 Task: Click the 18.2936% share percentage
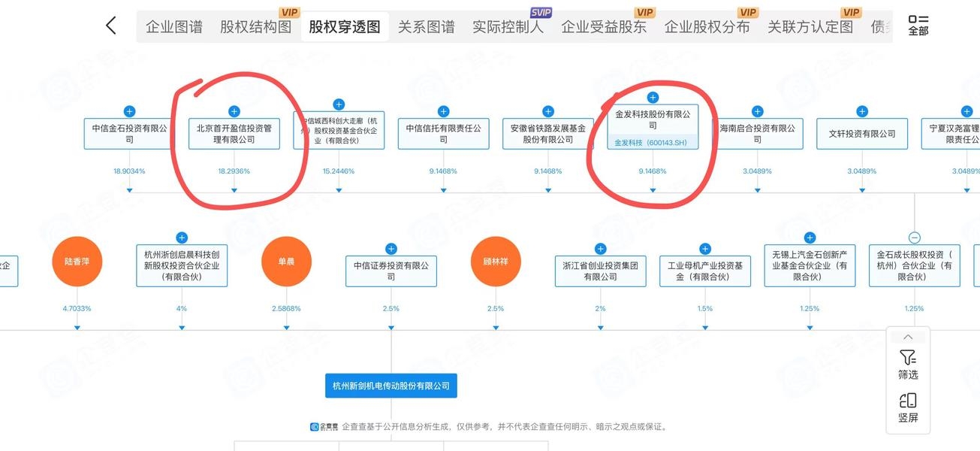tap(234, 171)
